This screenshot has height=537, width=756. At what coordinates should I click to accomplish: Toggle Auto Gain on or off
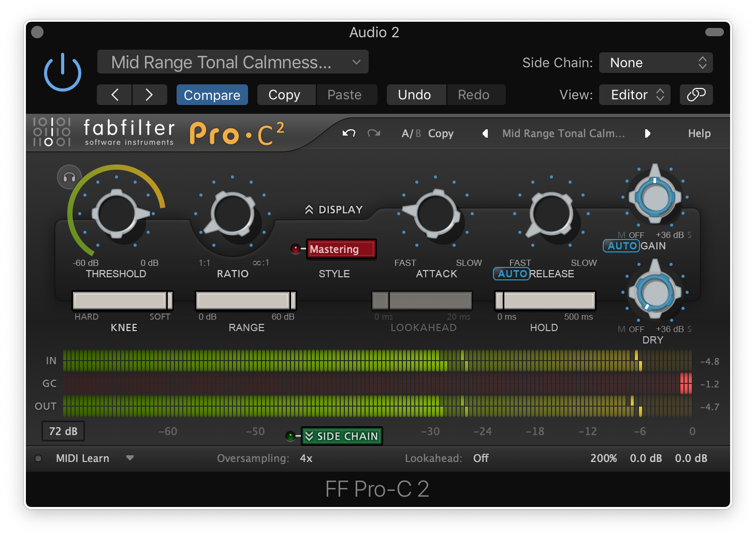[x=622, y=246]
